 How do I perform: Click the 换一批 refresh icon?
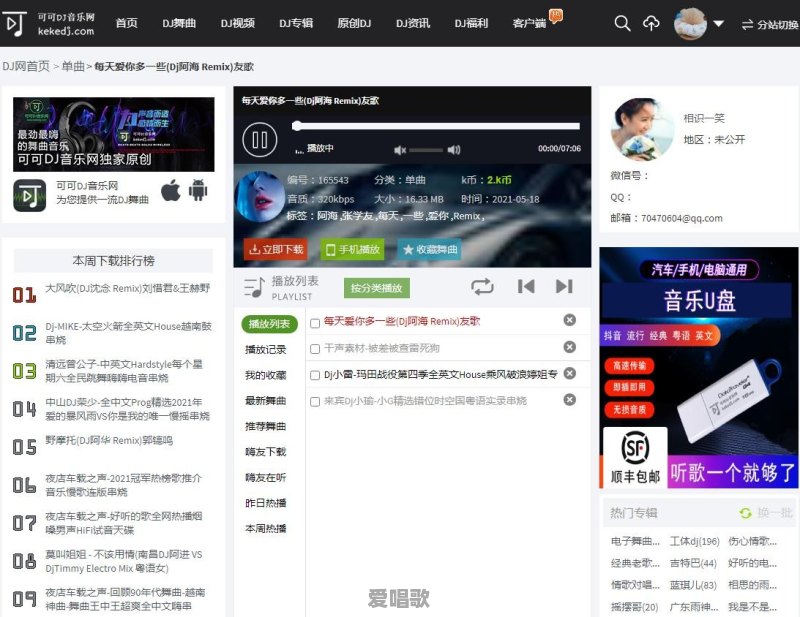[745, 513]
